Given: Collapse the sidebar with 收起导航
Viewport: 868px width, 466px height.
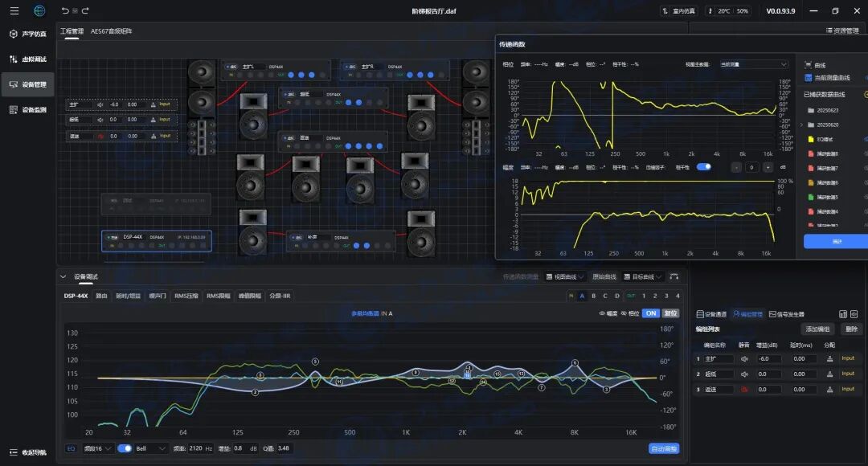Looking at the screenshot, I should (x=27, y=452).
